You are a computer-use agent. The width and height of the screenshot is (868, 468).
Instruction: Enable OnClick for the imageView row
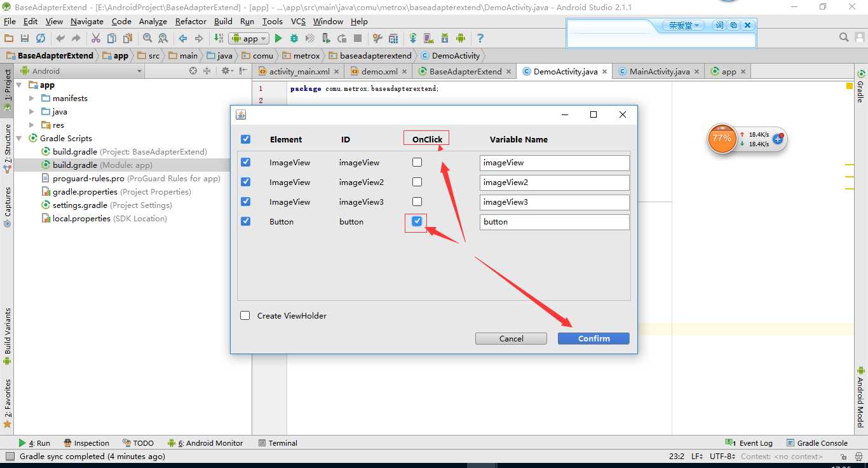coord(417,162)
